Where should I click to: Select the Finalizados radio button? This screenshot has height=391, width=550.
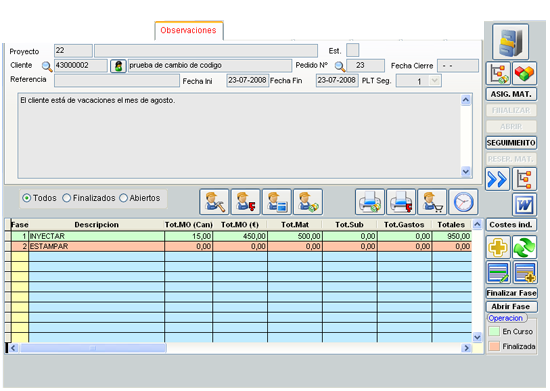66,198
